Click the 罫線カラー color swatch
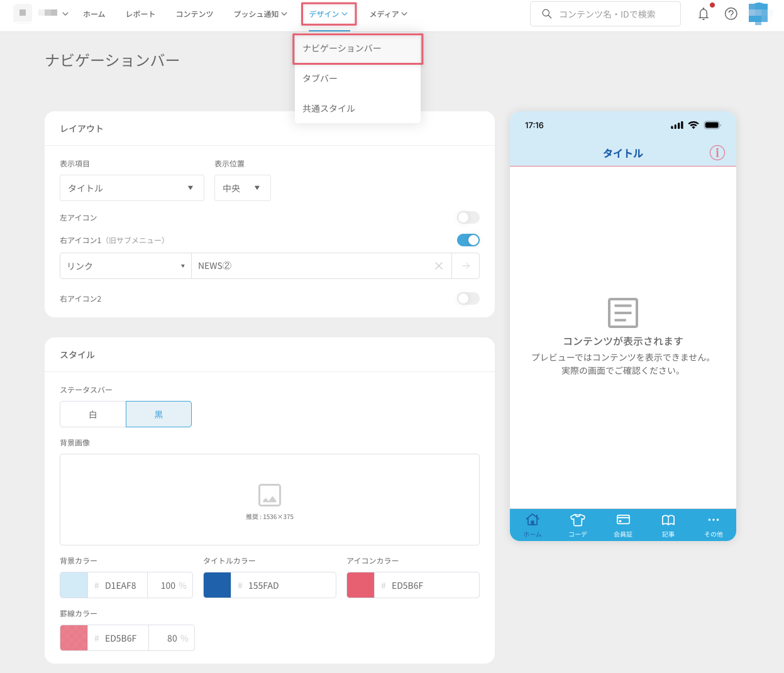 click(x=74, y=638)
